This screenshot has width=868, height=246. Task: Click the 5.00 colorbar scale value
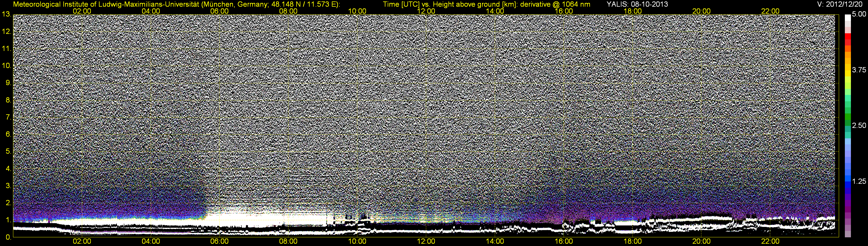coord(859,14)
